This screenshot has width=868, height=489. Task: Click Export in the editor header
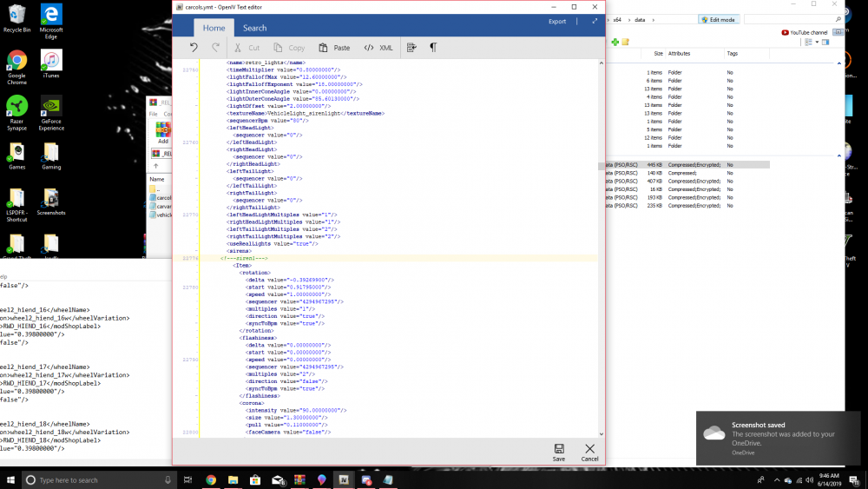[x=557, y=22]
